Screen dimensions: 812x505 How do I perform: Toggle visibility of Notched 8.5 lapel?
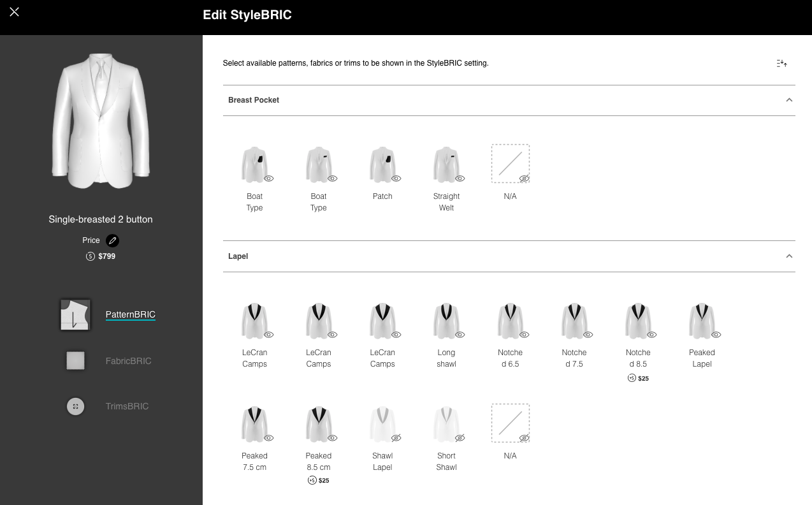652,335
